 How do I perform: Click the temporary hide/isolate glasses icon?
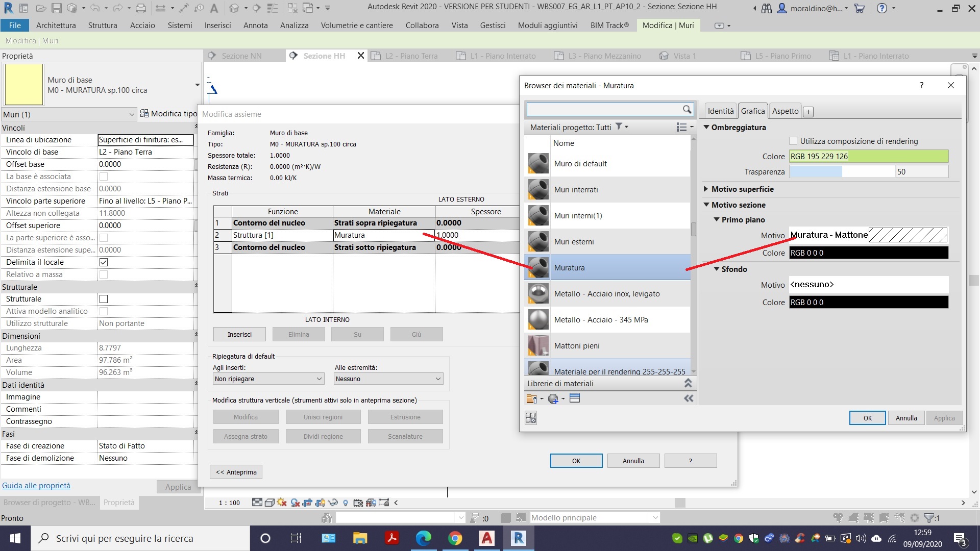tap(333, 503)
